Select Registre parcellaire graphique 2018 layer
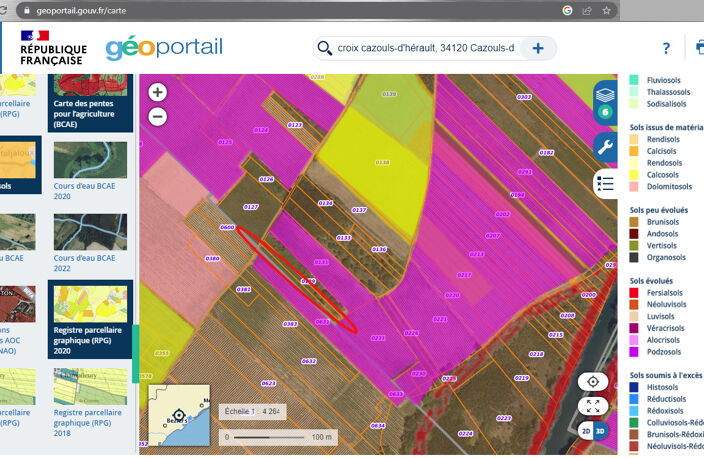Image resolution: width=704 pixels, height=458 pixels. 90,403
